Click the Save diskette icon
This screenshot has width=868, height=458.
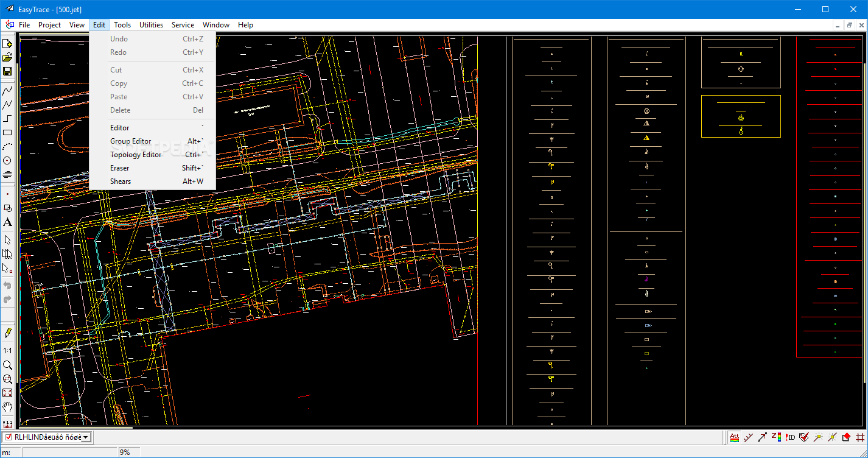click(x=7, y=72)
